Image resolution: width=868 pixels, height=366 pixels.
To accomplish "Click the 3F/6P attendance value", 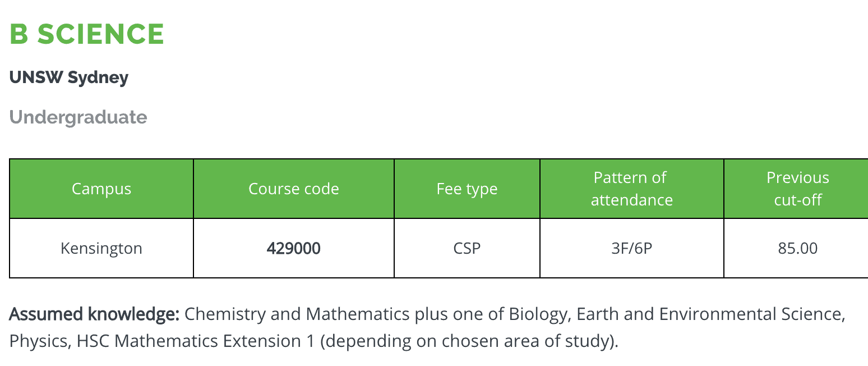I will pos(632,248).
